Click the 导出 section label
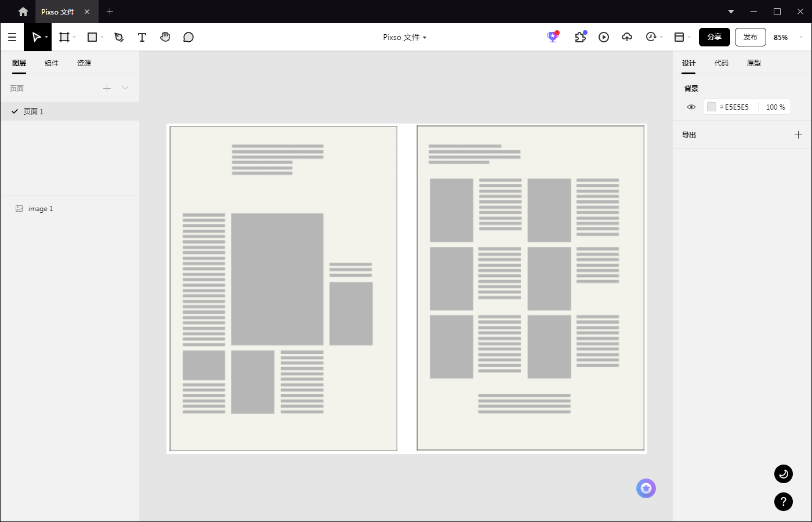 689,135
